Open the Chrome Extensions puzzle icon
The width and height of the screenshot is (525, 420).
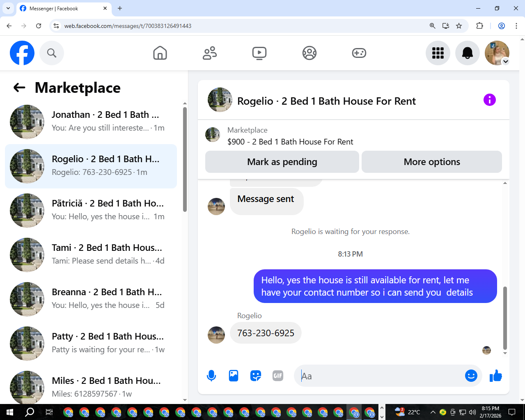click(479, 26)
